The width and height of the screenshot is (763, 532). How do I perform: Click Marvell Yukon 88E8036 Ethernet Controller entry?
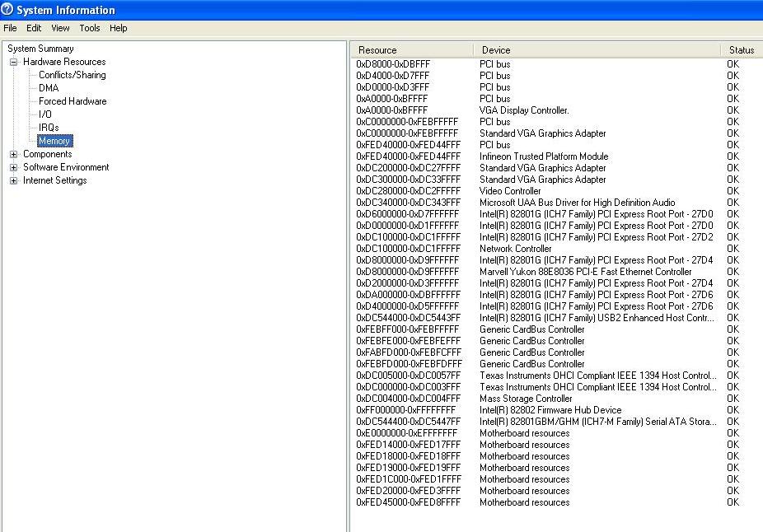[585, 272]
